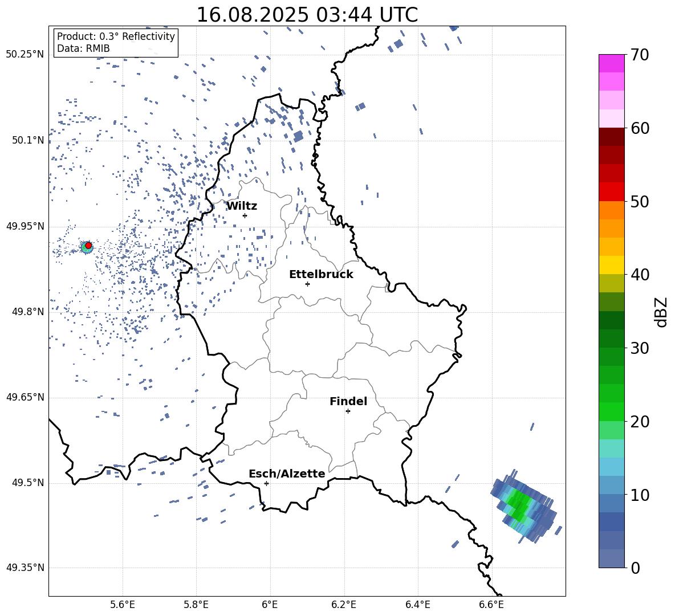Click the 'Wiltz' city label
The height and width of the screenshot is (616, 675).
[242, 206]
